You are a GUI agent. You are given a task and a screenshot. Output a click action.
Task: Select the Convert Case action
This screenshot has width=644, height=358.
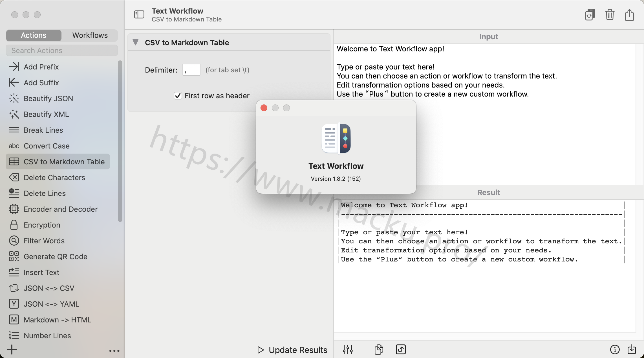[x=58, y=146]
